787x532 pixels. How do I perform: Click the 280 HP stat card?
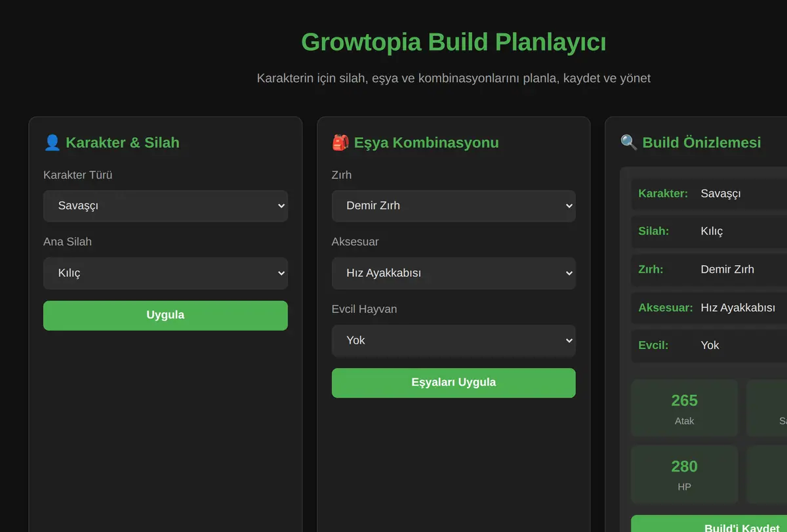point(684,474)
